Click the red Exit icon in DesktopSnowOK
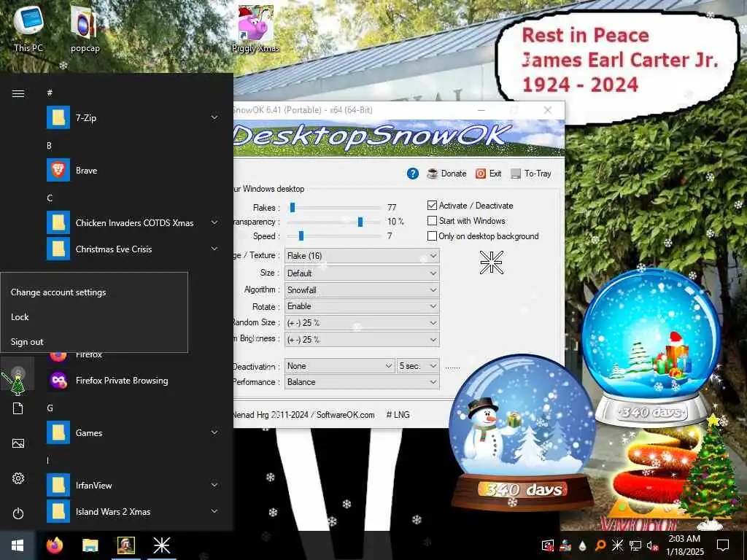747x560 pixels. point(480,174)
